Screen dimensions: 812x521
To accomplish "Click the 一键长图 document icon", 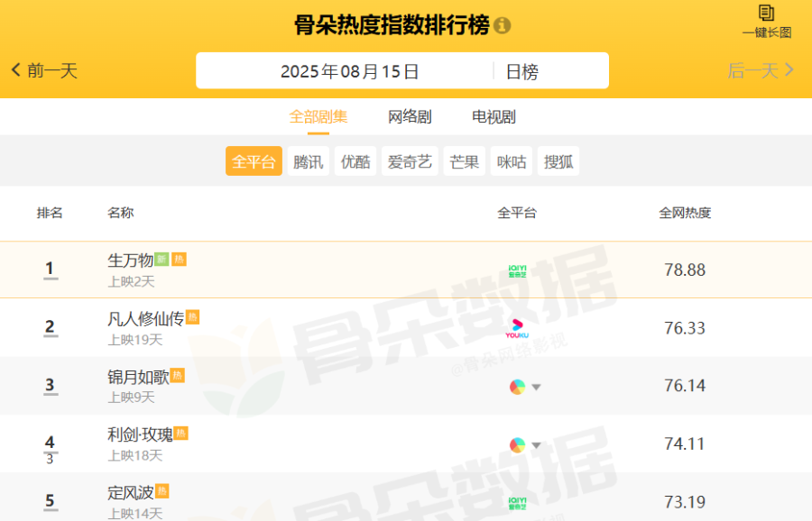I will point(766,13).
